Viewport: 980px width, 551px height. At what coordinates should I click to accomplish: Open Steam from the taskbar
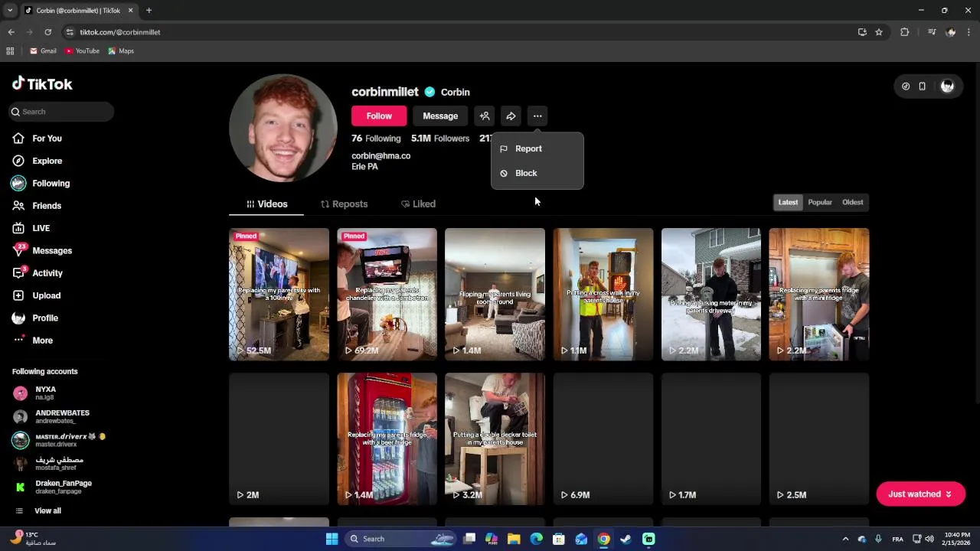[626, 539]
